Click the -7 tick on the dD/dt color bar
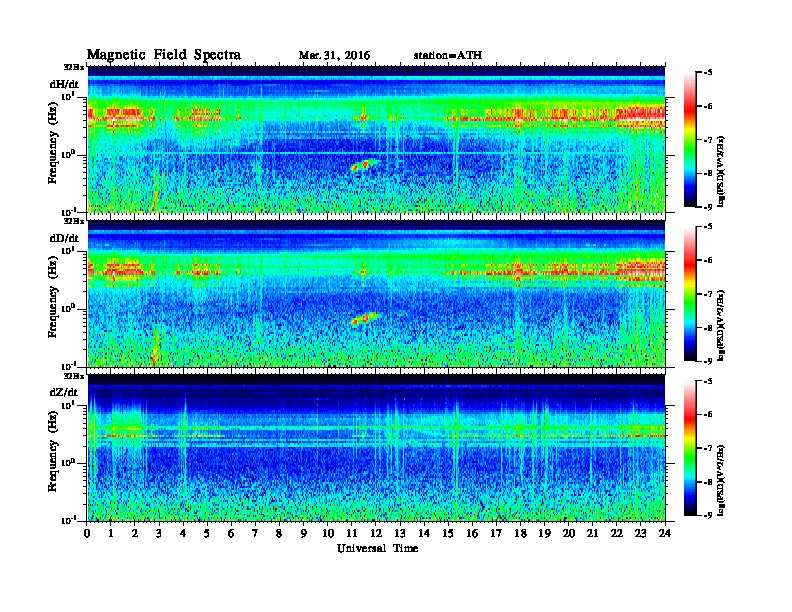Viewport: 792px width, 612px height. pos(708,294)
